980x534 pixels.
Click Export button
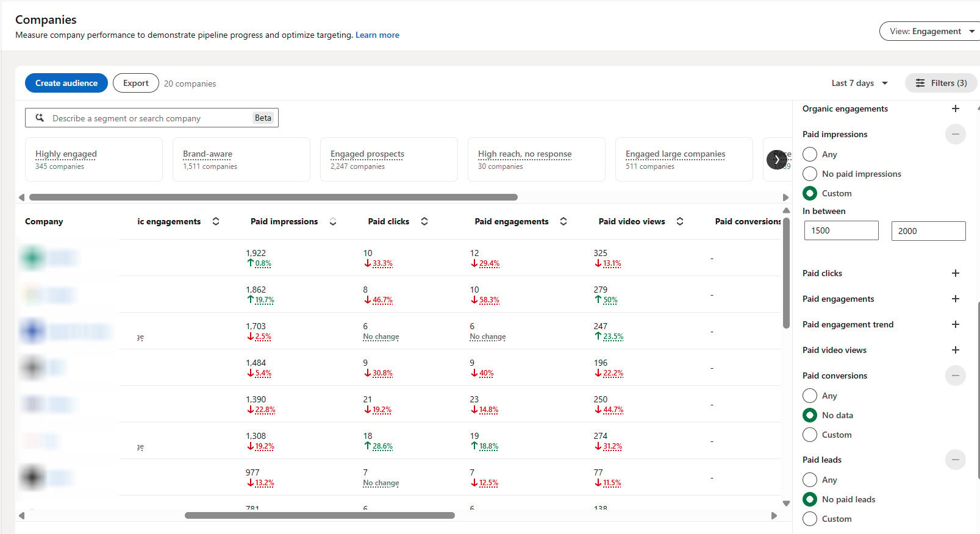pos(136,83)
